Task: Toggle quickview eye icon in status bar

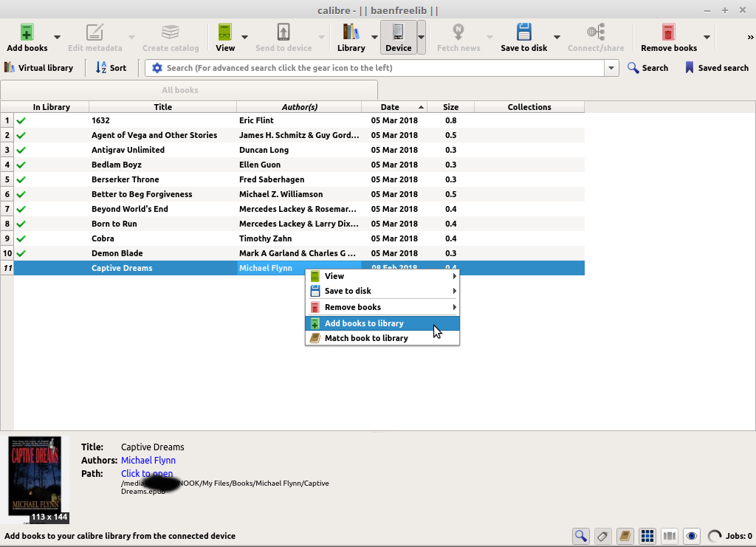Action: tap(692, 536)
